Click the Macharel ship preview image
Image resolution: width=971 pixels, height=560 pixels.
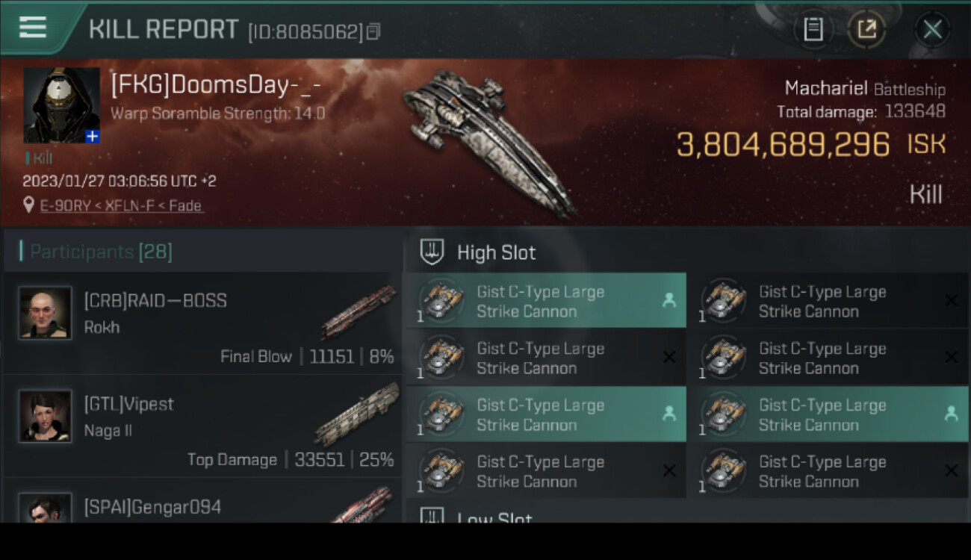(489, 142)
